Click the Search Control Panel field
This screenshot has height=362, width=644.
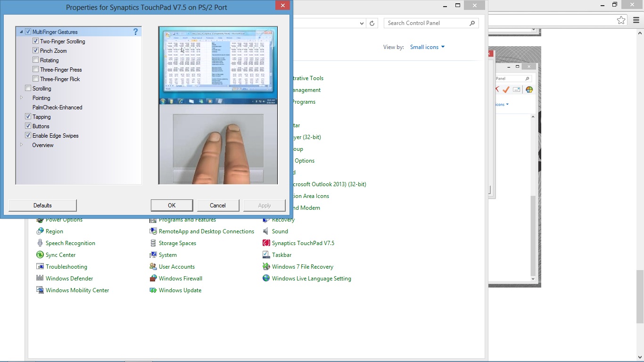pos(427,23)
